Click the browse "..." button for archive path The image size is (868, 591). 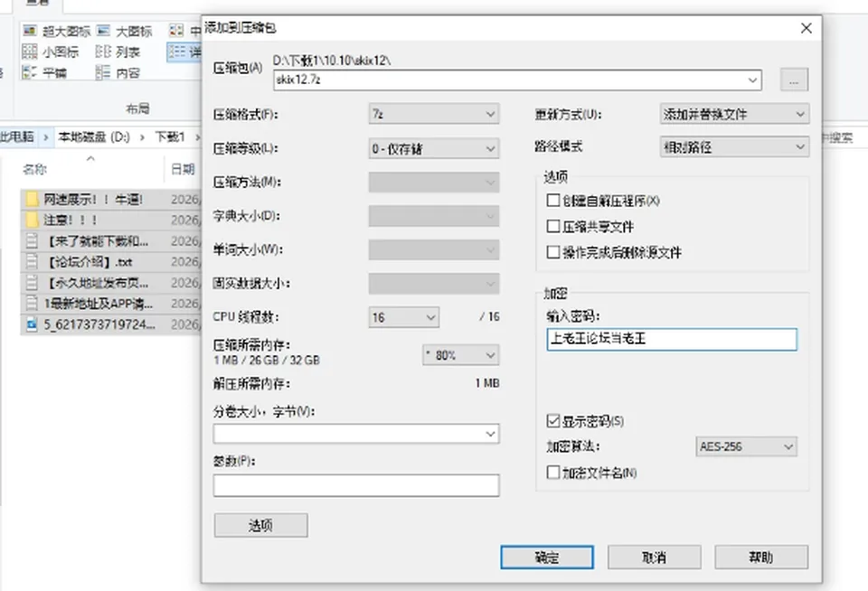(x=794, y=80)
